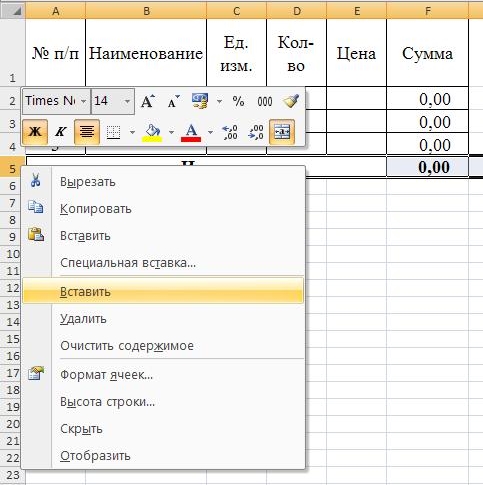Select the Format Painter brush icon
The width and height of the screenshot is (483, 485).
(291, 101)
